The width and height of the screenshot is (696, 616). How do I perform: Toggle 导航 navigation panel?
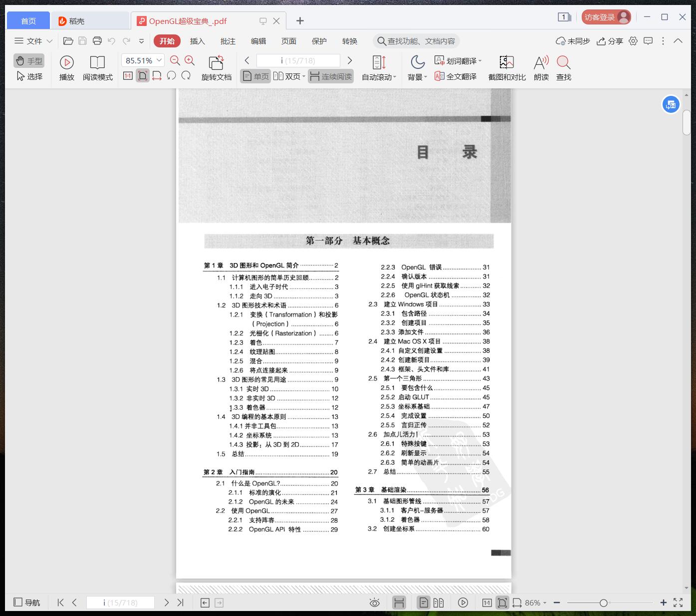point(27,603)
